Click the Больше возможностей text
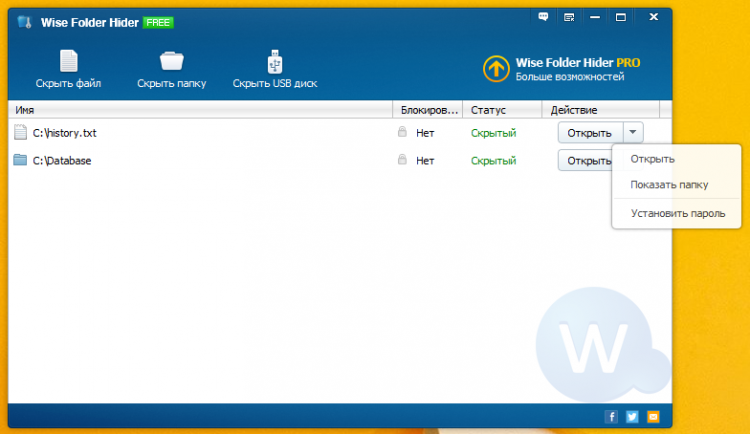Viewport: 750px width, 434px height. 570,77
